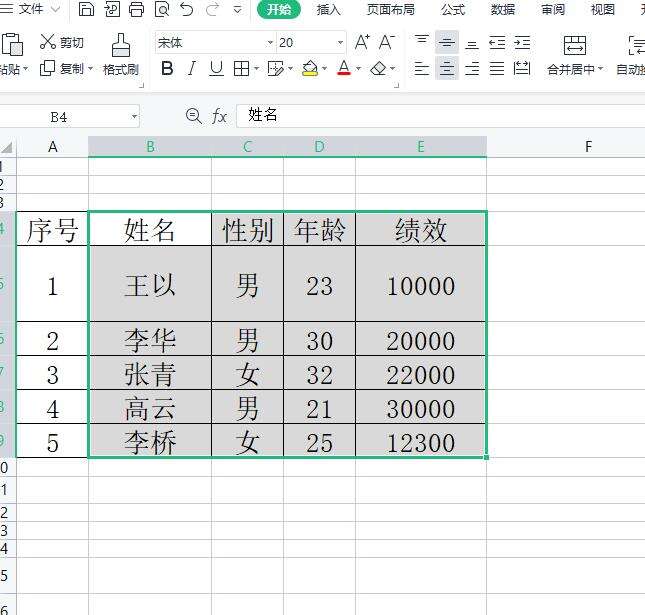645x615 pixels.
Task: Switch to the 审阅 (Review) tab
Action: [x=553, y=9]
